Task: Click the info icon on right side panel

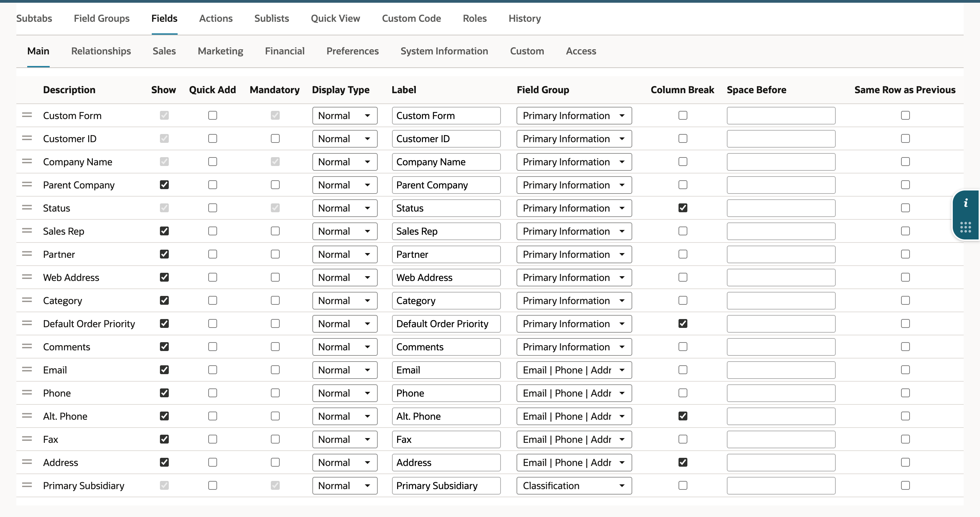Action: tap(966, 203)
